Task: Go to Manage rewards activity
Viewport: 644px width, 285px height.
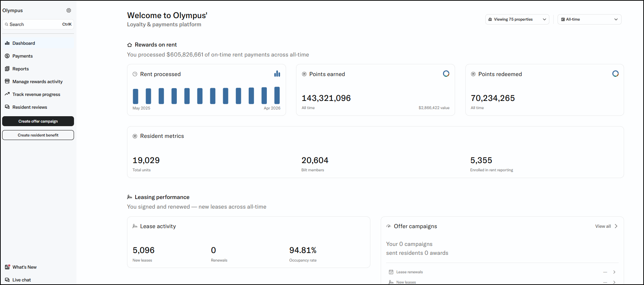Action: tap(38, 81)
